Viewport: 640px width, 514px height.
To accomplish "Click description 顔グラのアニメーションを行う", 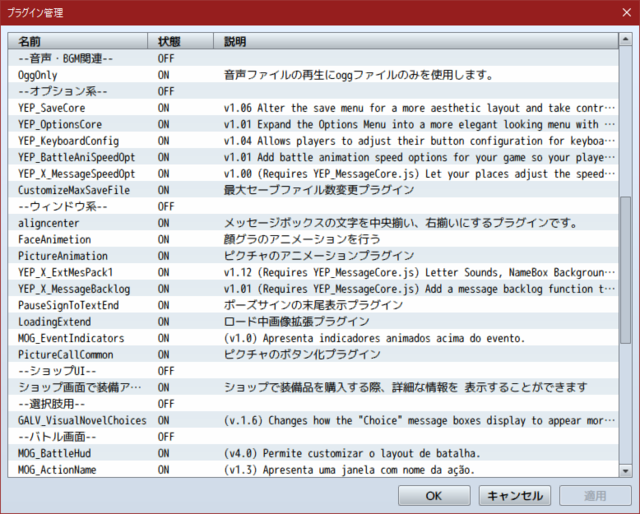I will tap(302, 239).
